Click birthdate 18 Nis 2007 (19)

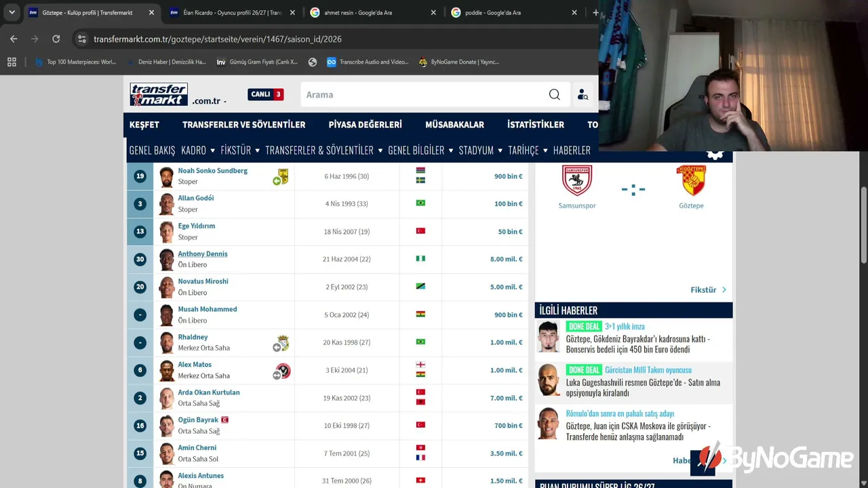(x=347, y=232)
